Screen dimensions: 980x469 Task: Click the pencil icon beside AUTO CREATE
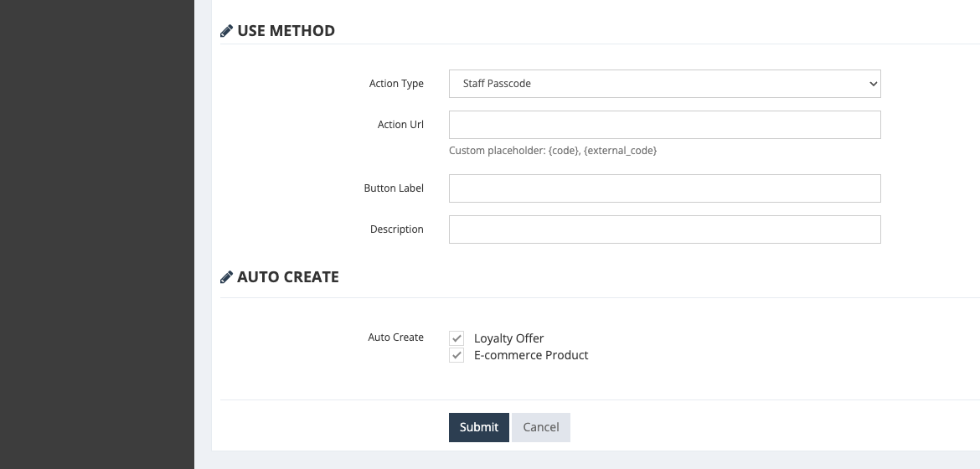pyautogui.click(x=226, y=277)
